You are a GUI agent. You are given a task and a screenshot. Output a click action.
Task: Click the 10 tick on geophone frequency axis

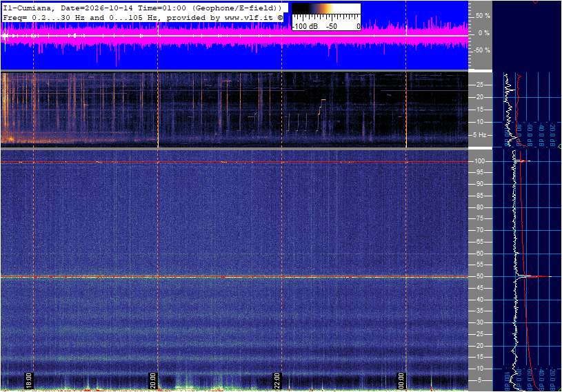479,122
